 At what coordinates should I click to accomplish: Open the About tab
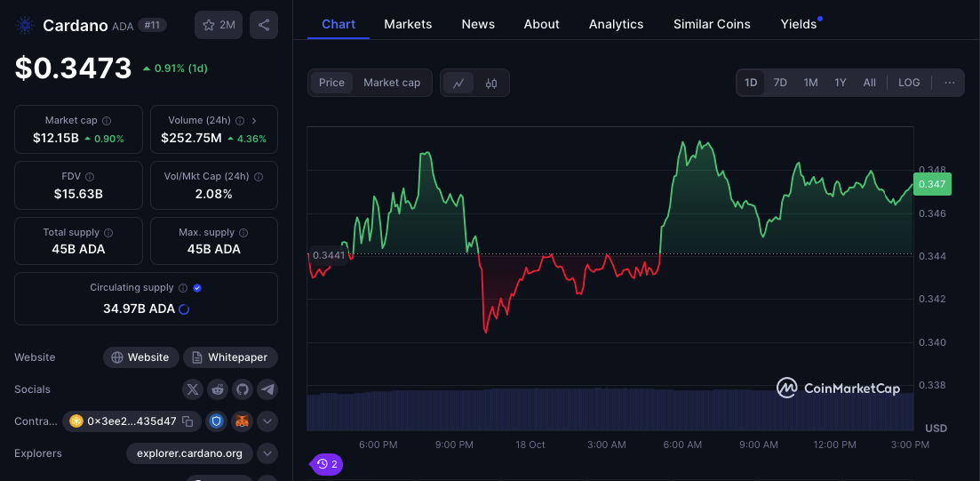point(541,24)
